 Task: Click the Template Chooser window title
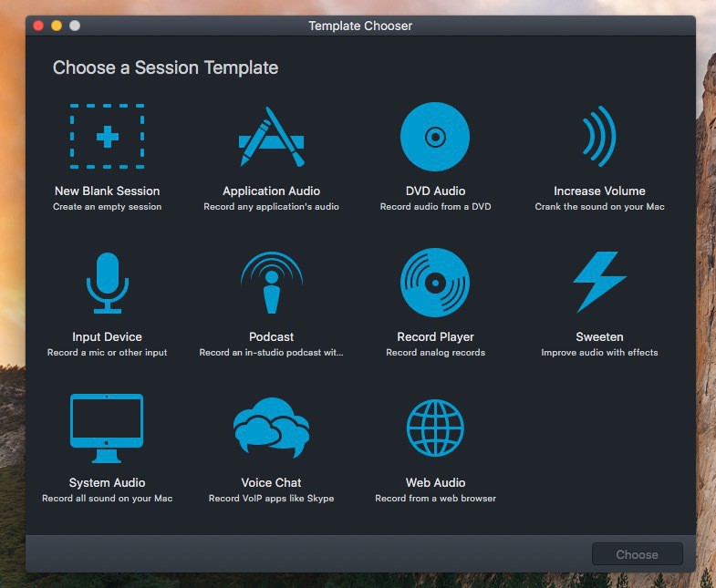(360, 26)
